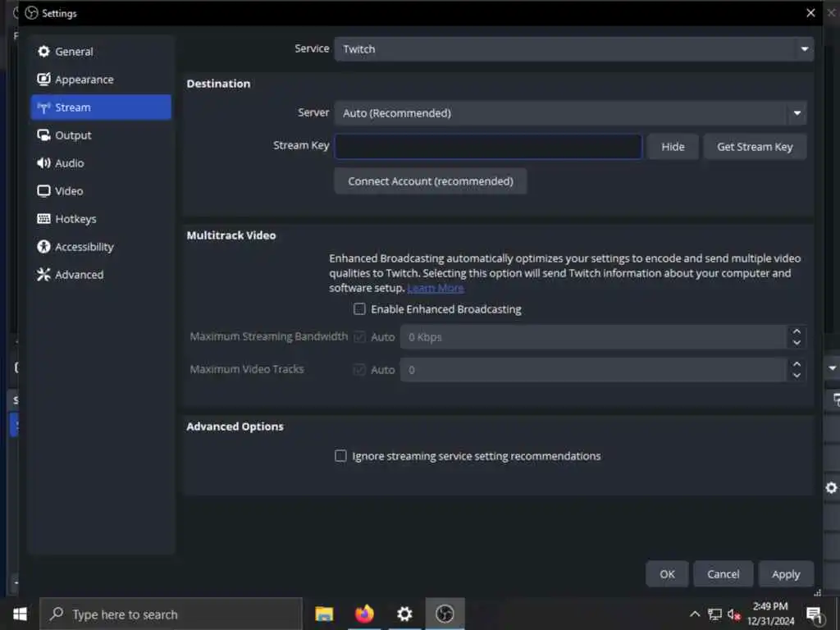Switch to the Output settings
840x630 pixels.
click(101, 135)
